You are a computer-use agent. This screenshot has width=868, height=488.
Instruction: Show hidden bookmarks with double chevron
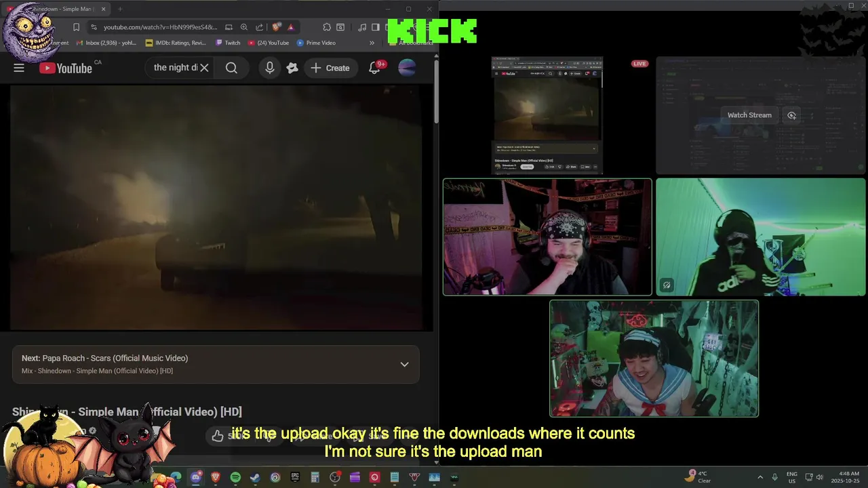coord(372,43)
